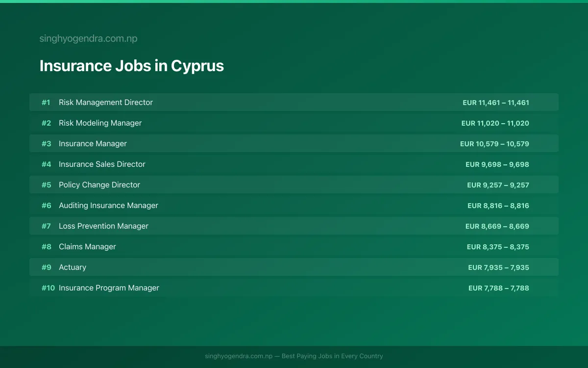
Task: Click salary EUR 11,461 – 11,461
Action: pos(496,103)
